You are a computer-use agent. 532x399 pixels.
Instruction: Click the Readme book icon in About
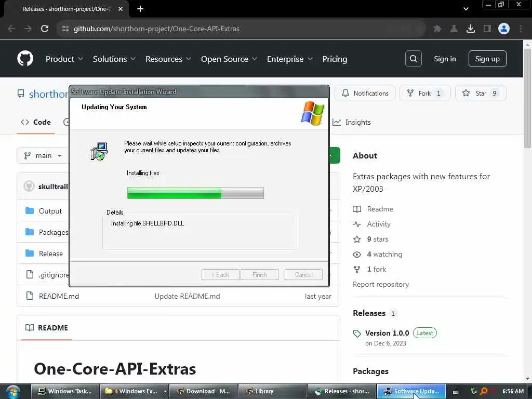(357, 209)
